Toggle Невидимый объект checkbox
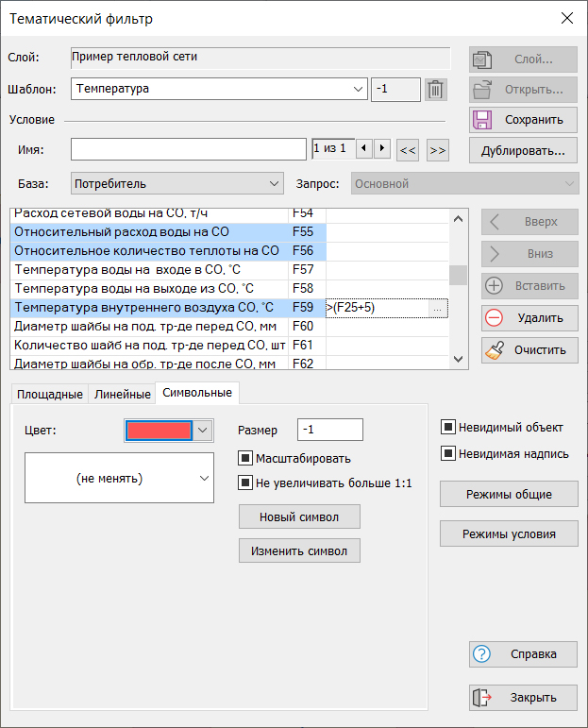 [x=448, y=427]
